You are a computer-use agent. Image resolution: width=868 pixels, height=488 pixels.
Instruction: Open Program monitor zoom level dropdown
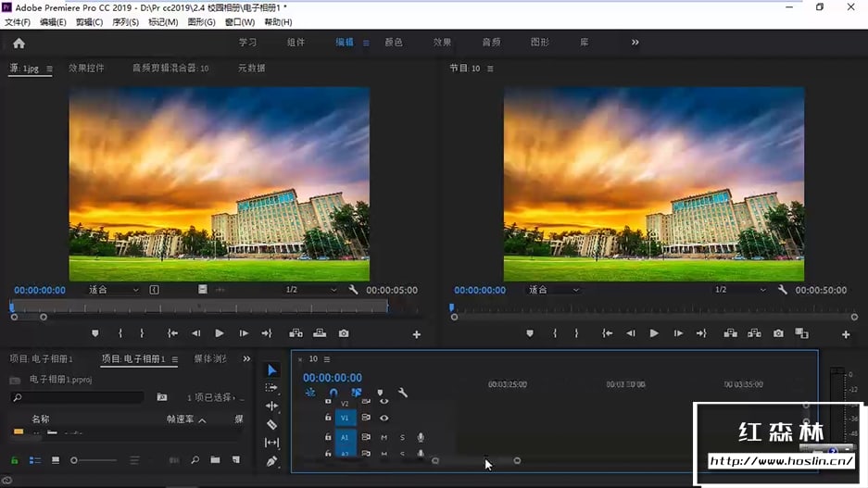point(554,289)
